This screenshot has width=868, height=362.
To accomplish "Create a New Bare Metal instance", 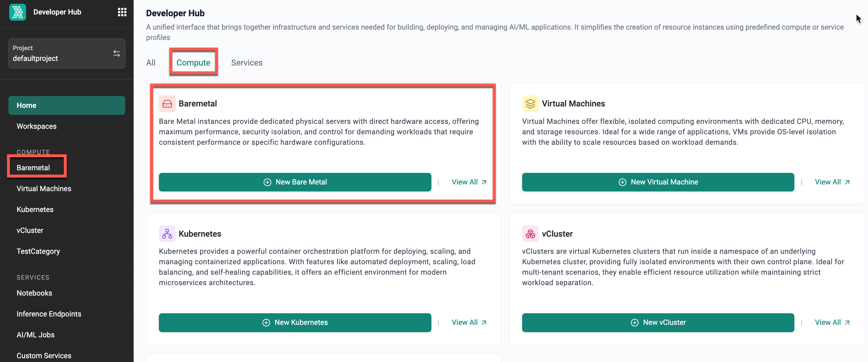I will click(295, 182).
